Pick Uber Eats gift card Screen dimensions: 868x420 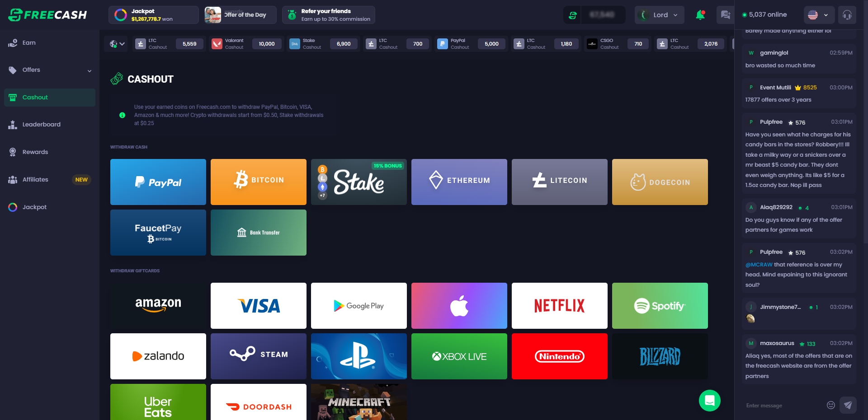tap(158, 402)
